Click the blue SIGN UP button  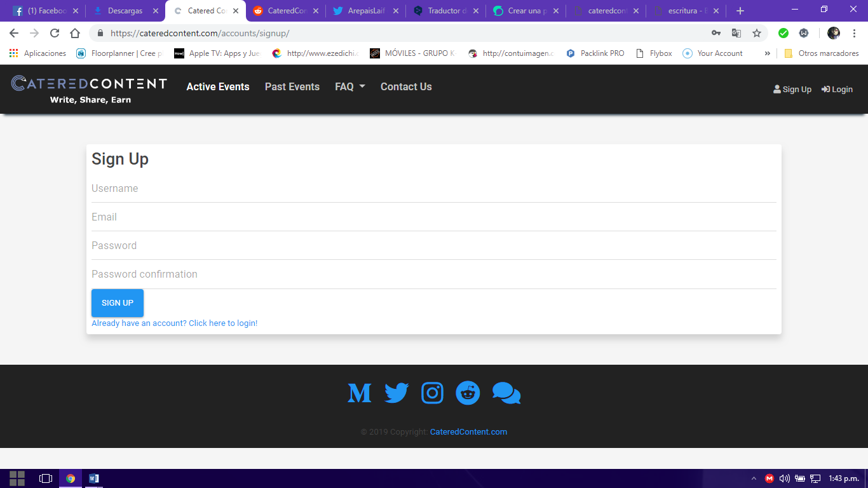pyautogui.click(x=118, y=303)
